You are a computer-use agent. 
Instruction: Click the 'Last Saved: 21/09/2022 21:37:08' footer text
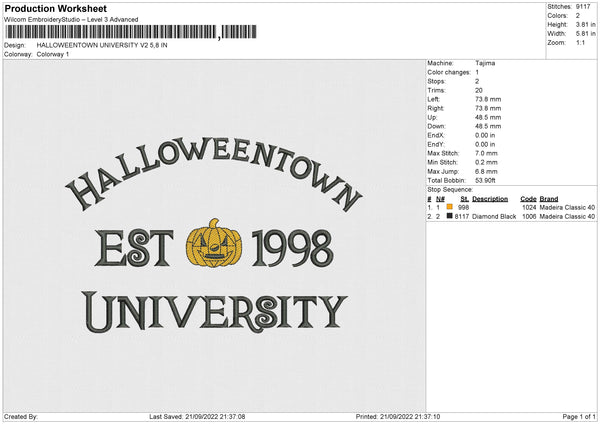pos(197,416)
